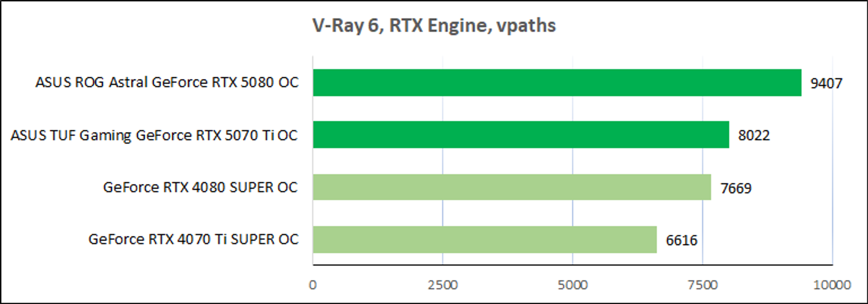Click the axis label 2500
Viewport: 868px width, 304px height.
tap(443, 285)
